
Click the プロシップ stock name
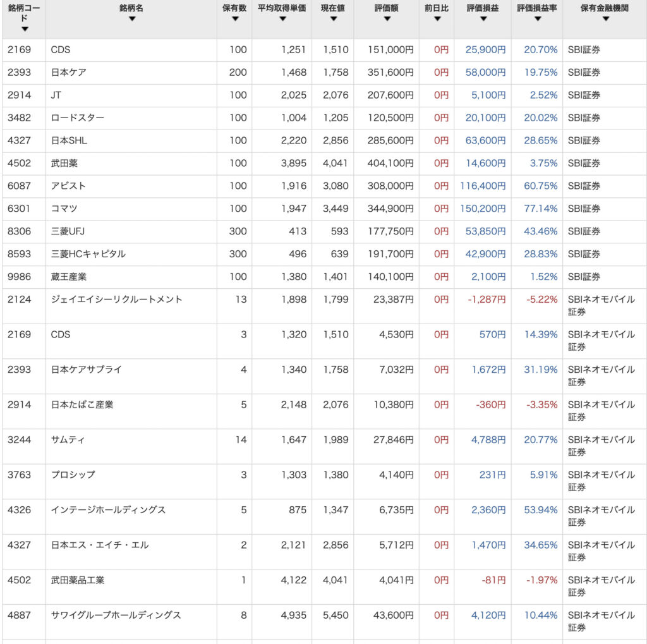tap(73, 475)
